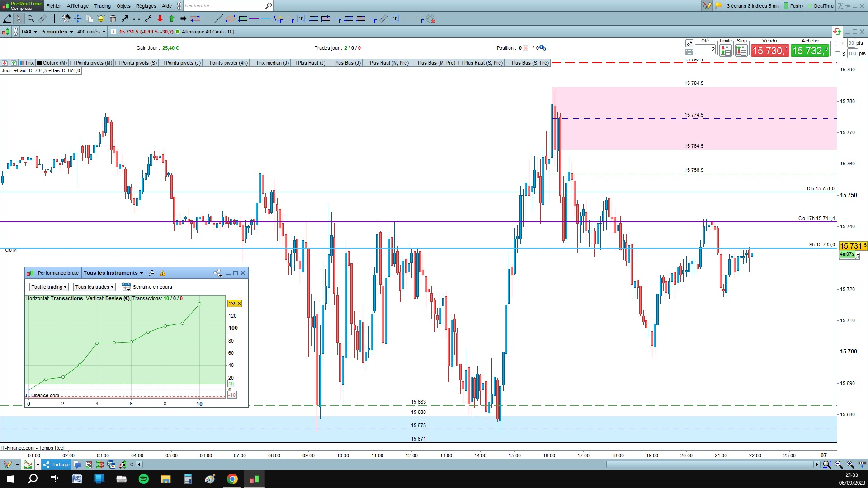Click the Limite order icon button
868x488 pixels.
tap(726, 51)
